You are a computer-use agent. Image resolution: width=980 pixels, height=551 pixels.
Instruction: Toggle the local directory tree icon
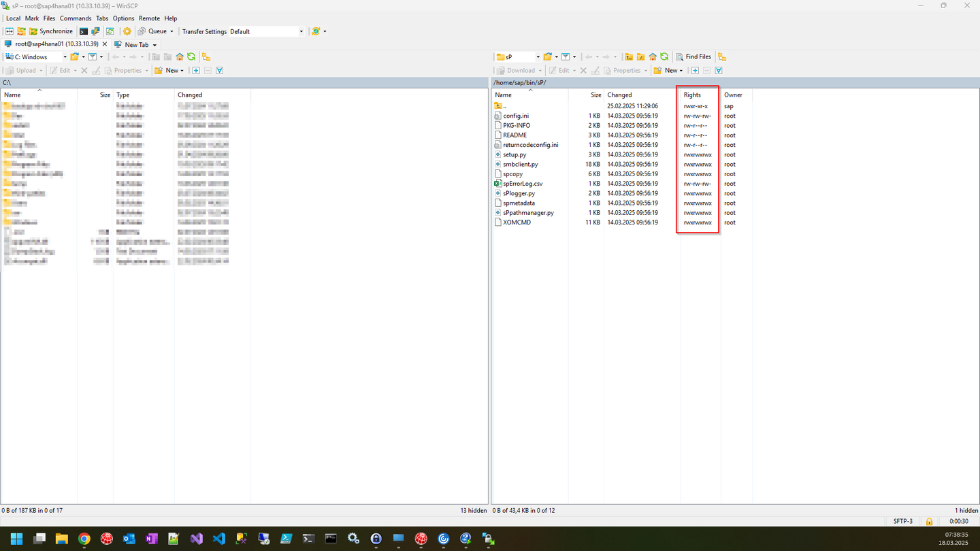[x=206, y=57]
